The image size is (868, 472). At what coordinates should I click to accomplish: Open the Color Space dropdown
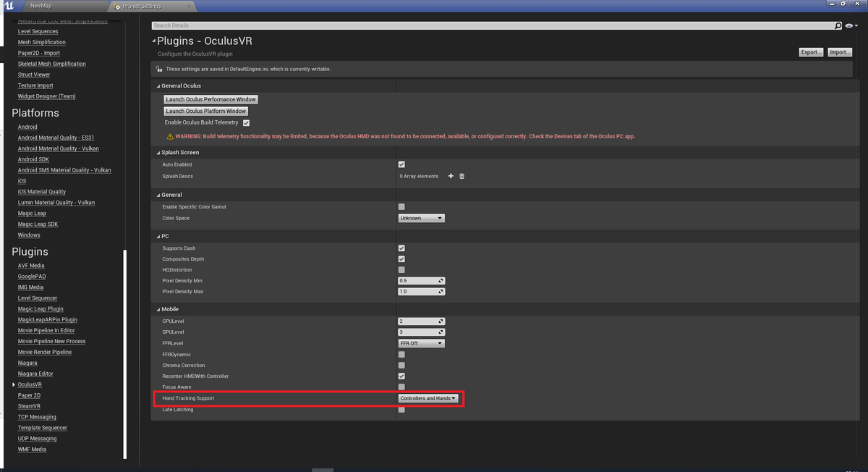coord(421,218)
